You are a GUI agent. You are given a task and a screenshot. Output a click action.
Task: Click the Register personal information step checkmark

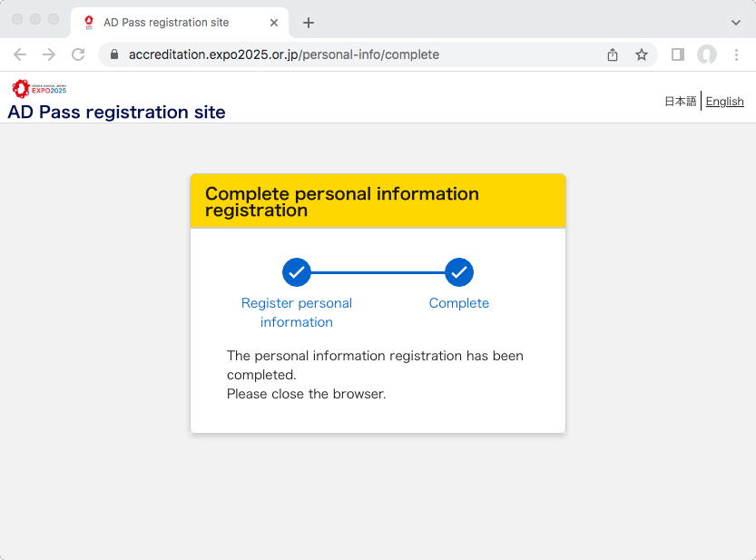pyautogui.click(x=297, y=272)
